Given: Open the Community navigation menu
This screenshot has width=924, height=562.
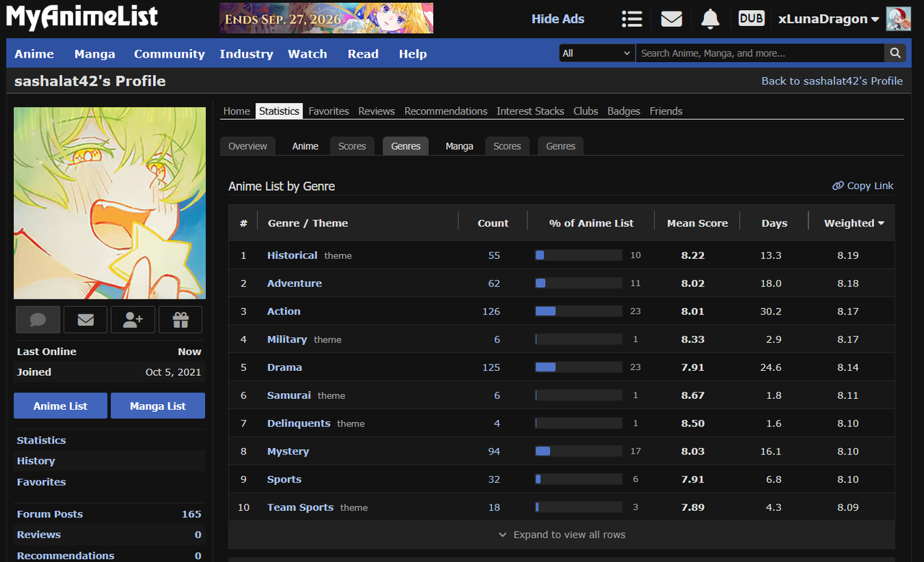Looking at the screenshot, I should tap(170, 54).
